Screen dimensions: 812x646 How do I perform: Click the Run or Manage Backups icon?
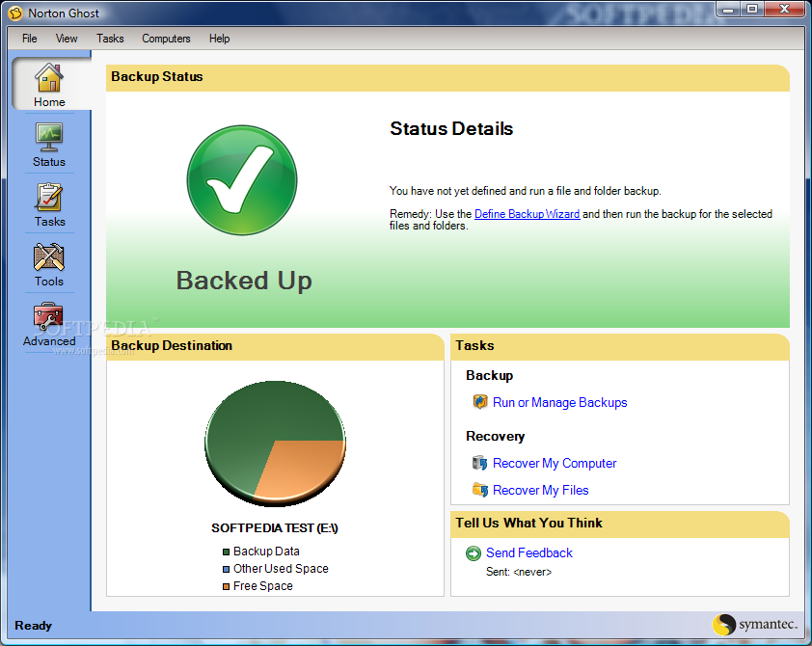click(480, 402)
